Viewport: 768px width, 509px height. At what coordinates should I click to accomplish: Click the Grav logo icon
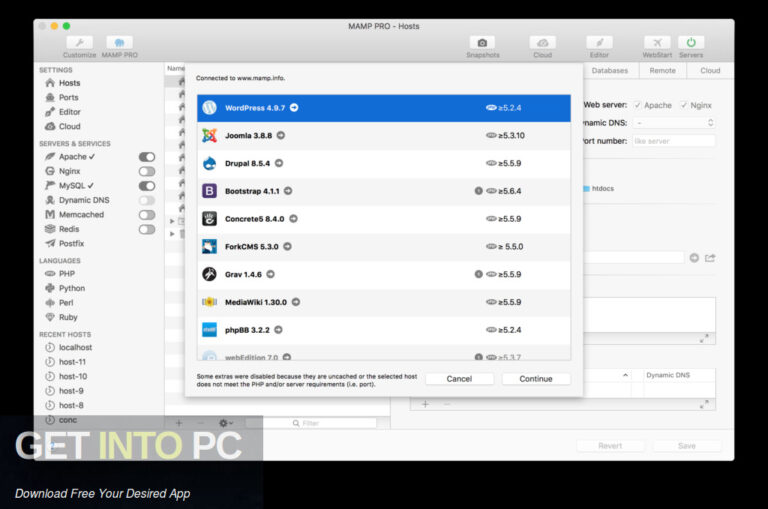coord(209,274)
